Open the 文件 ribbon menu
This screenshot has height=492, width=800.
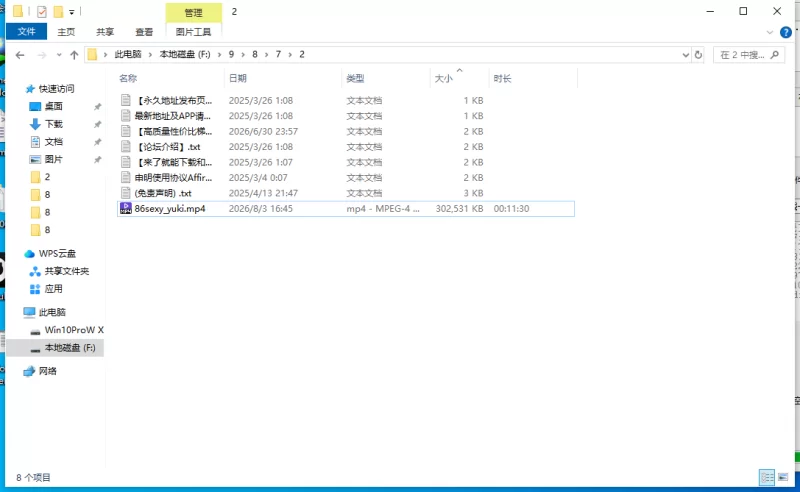(x=27, y=32)
